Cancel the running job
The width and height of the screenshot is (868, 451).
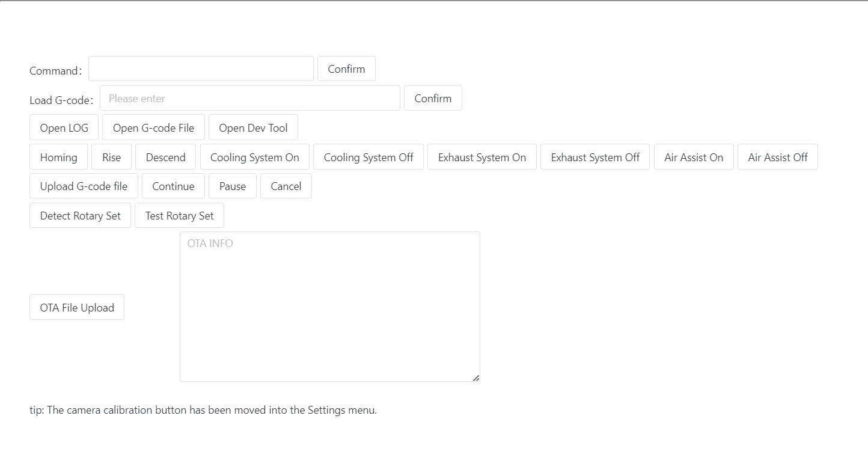pos(286,186)
